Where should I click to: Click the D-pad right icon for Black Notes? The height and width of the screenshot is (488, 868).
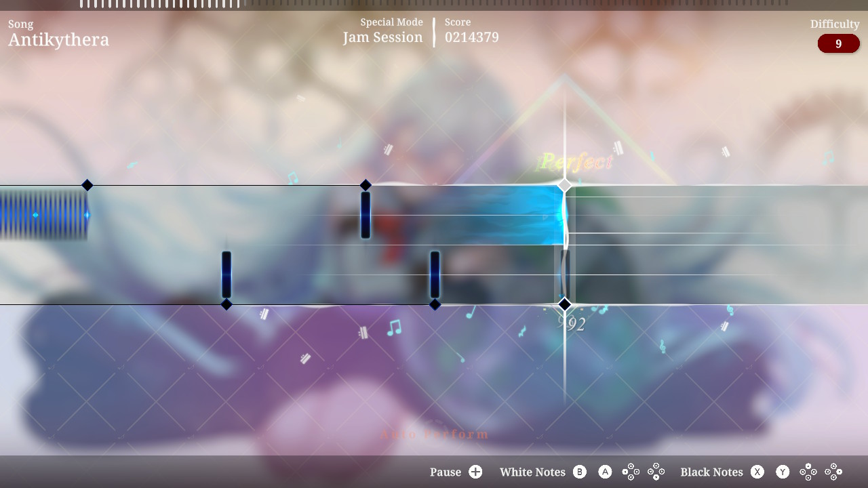[833, 472]
